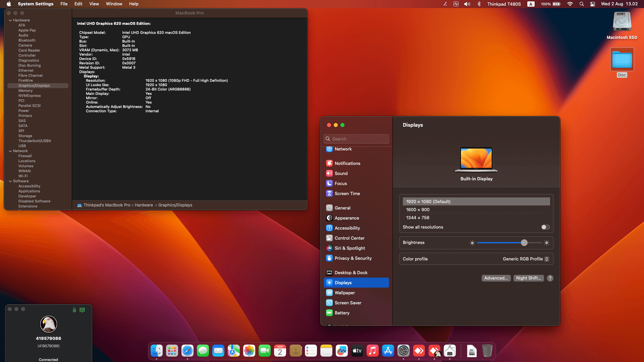Select NVMExpress in the Hardware list
Viewport: 644px width, 362px height.
click(30, 96)
